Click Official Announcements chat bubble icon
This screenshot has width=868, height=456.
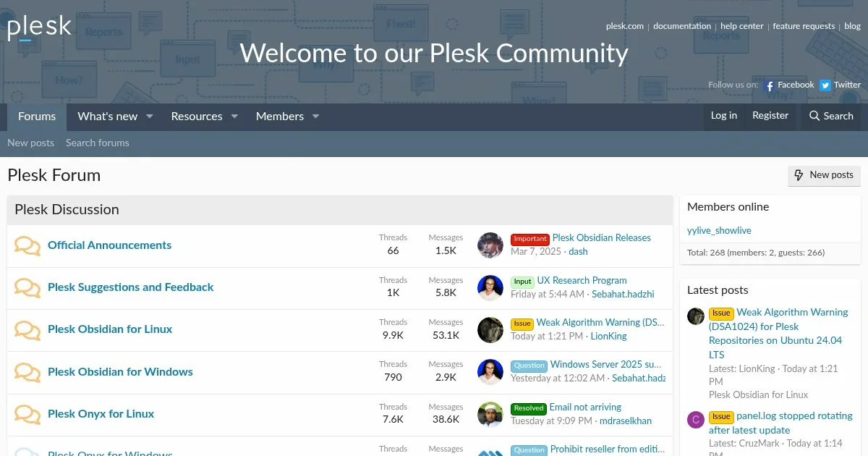[x=27, y=246]
